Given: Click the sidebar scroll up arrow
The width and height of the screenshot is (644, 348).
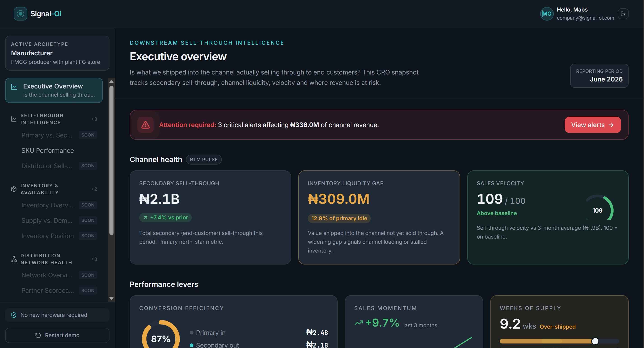Looking at the screenshot, I should 111,81.
